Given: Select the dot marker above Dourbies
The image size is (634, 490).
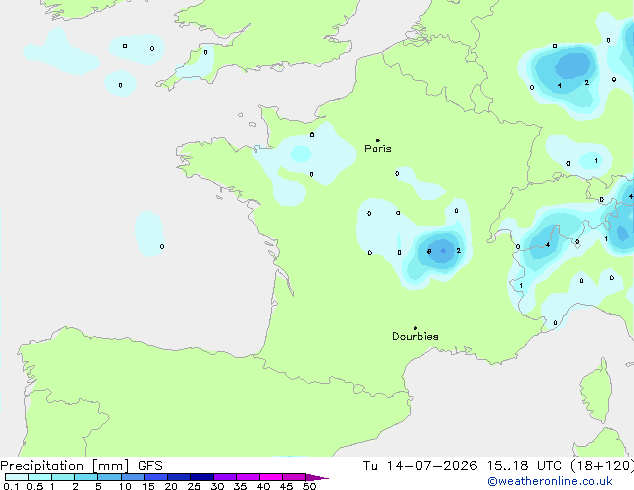Looking at the screenshot, I should [x=415, y=328].
